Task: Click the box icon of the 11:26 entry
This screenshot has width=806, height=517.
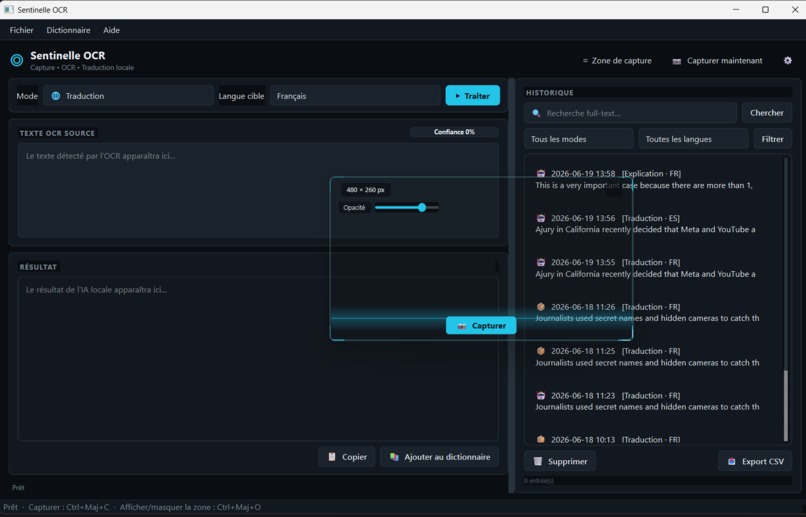Action: tap(541, 307)
